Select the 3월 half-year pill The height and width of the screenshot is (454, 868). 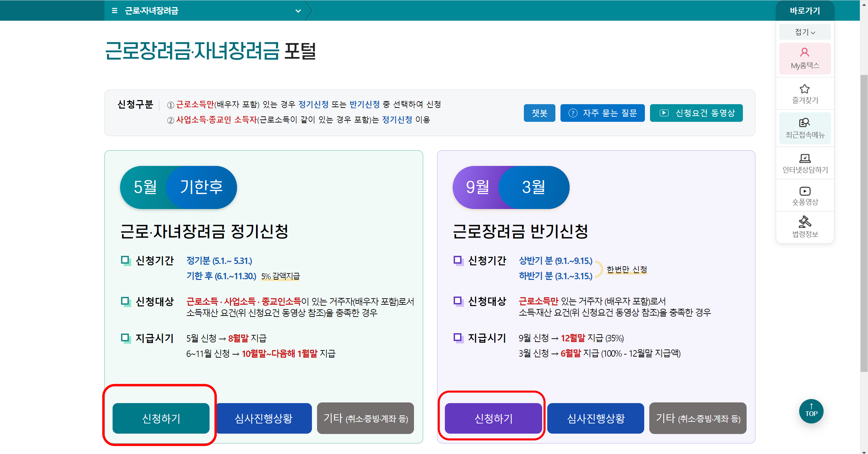tap(534, 187)
